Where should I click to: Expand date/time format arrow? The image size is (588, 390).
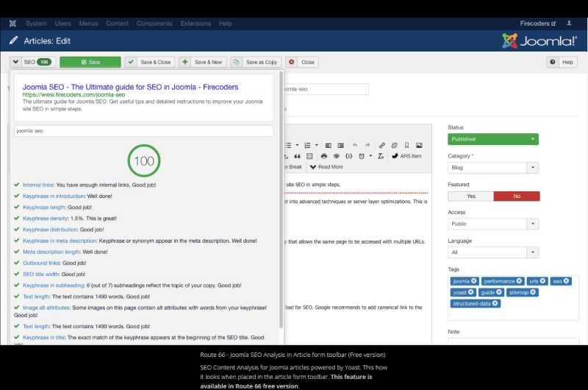[370, 156]
